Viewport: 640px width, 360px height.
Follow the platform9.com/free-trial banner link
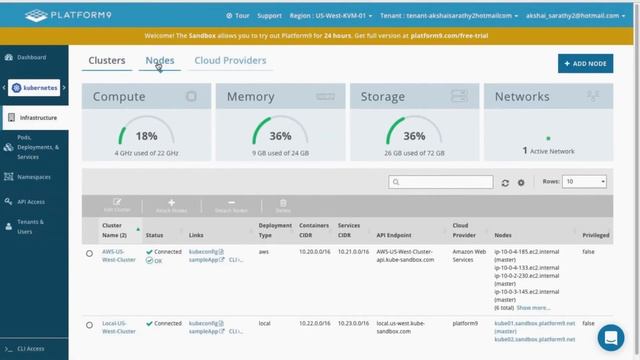tap(449, 36)
